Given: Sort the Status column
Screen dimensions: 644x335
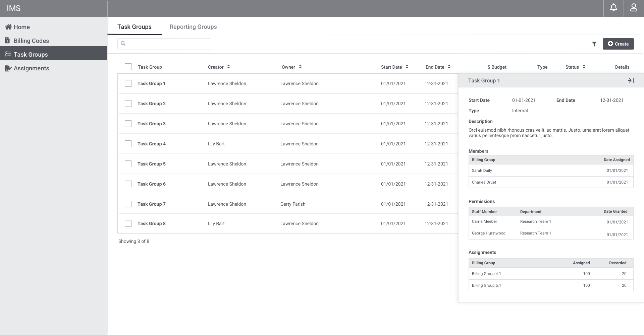Looking at the screenshot, I should (x=584, y=67).
